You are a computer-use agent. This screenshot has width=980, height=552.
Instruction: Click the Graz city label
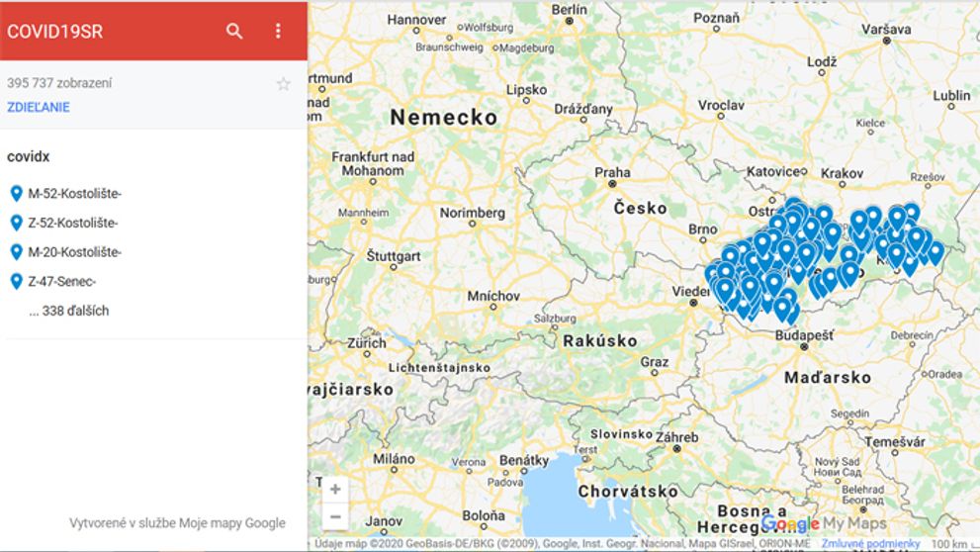[655, 361]
